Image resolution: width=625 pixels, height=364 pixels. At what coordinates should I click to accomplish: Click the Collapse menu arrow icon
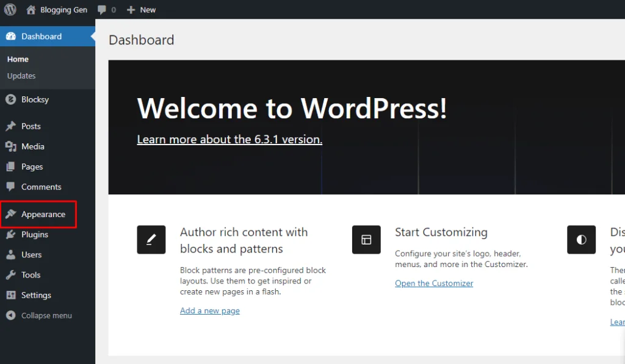pyautogui.click(x=11, y=315)
